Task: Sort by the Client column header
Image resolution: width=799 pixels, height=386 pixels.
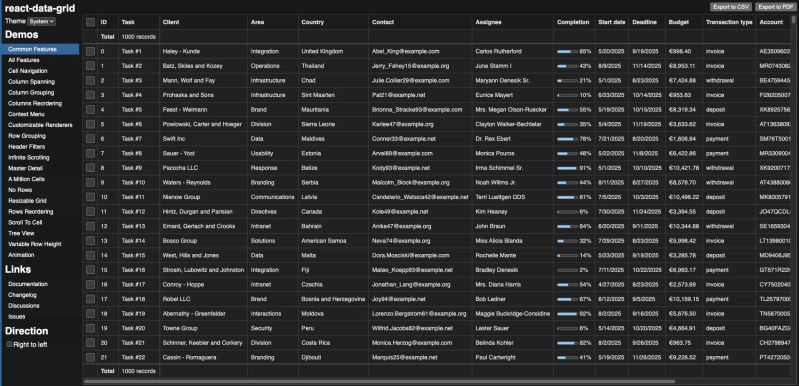Action: click(203, 22)
